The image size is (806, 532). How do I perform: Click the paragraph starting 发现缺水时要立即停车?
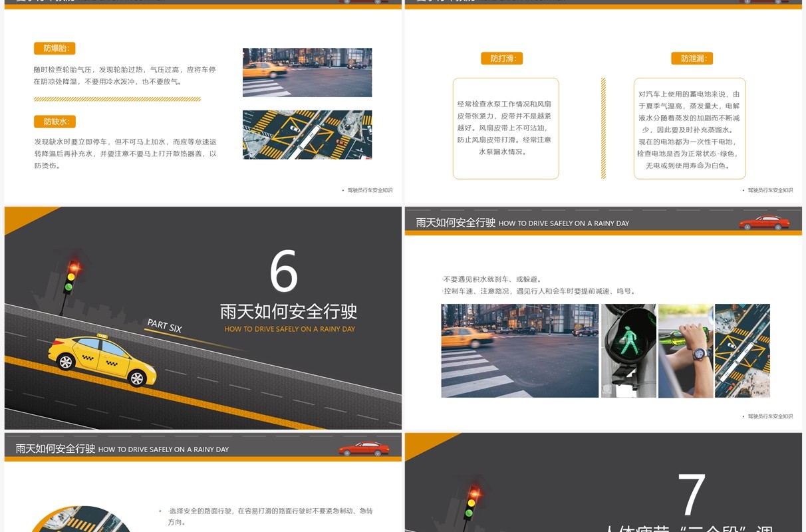coord(126,154)
